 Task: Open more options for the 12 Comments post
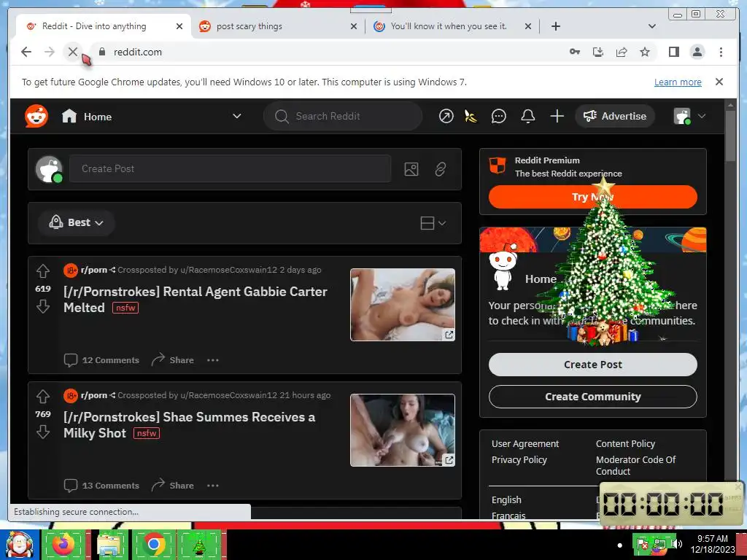click(x=213, y=360)
